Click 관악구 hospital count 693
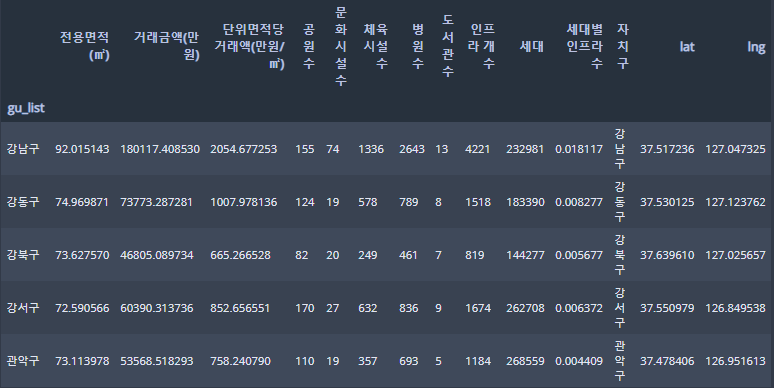774x388 pixels. coord(409,361)
